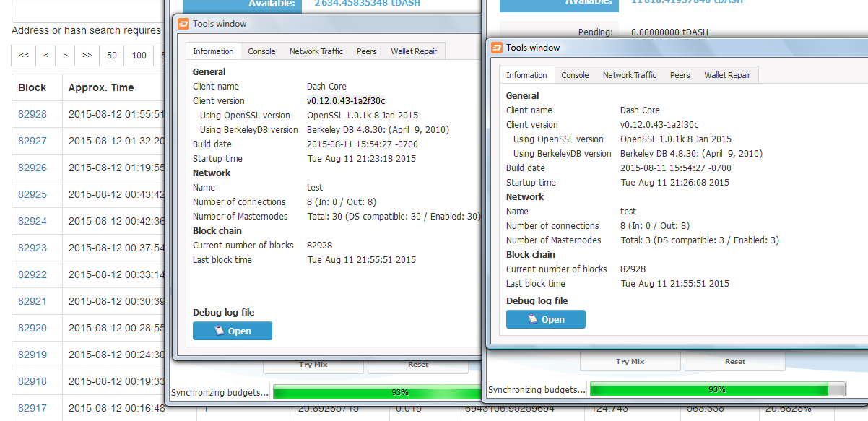Screen dimensions: 868x421
Task: Switch to Network Traffic tab in left Tools window
Action: point(316,51)
